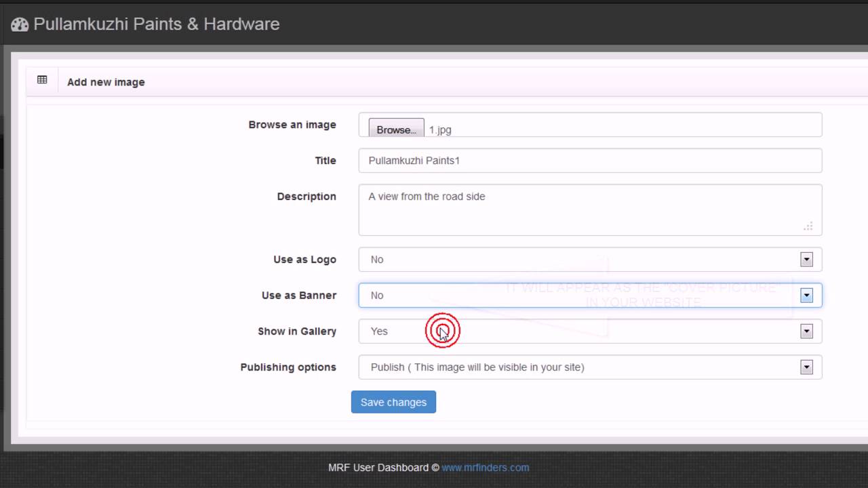Click the Publishing options dropdown arrow
Image resolution: width=868 pixels, height=488 pixels.
[806, 367]
